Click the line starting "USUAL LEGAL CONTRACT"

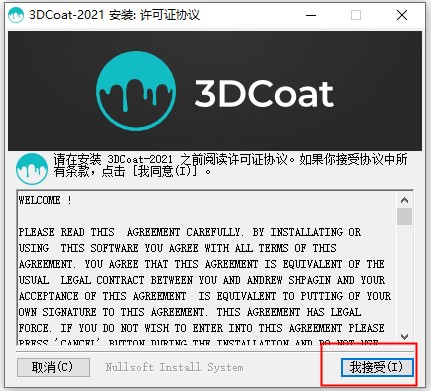pyautogui.click(x=202, y=280)
